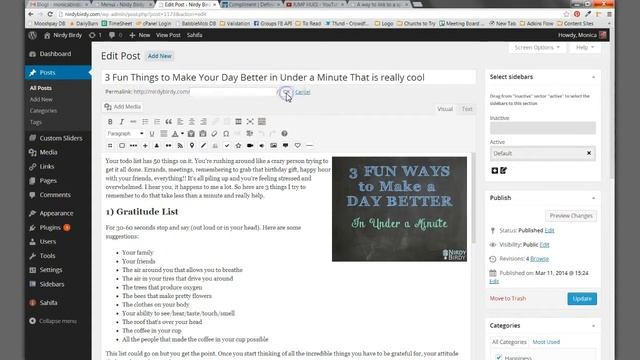640x360 pixels.
Task: Center-align the text
Action: (x=191, y=122)
